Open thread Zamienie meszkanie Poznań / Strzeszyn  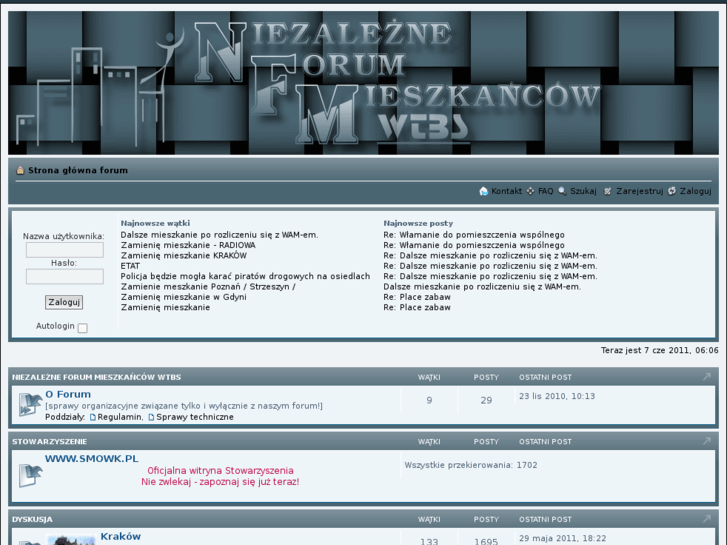pos(208,287)
